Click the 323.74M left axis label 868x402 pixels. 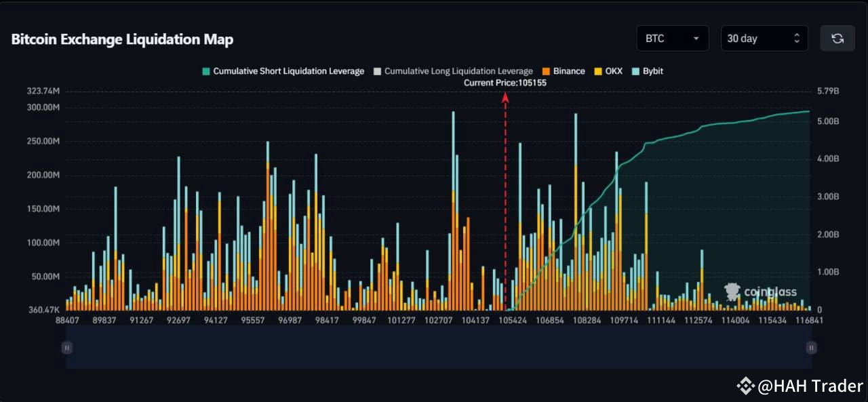point(43,91)
